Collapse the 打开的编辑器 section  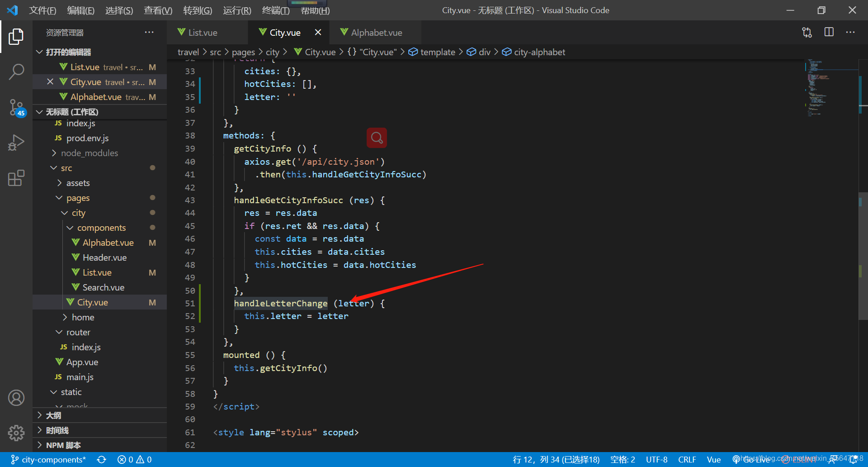(99, 52)
